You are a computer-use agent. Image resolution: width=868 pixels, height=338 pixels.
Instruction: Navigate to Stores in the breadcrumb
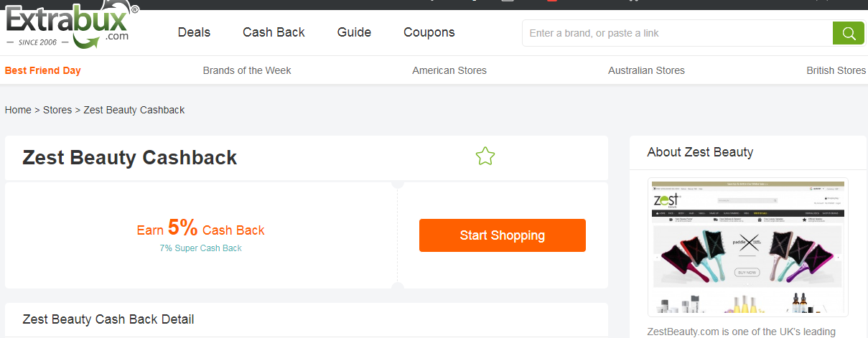pyautogui.click(x=57, y=110)
